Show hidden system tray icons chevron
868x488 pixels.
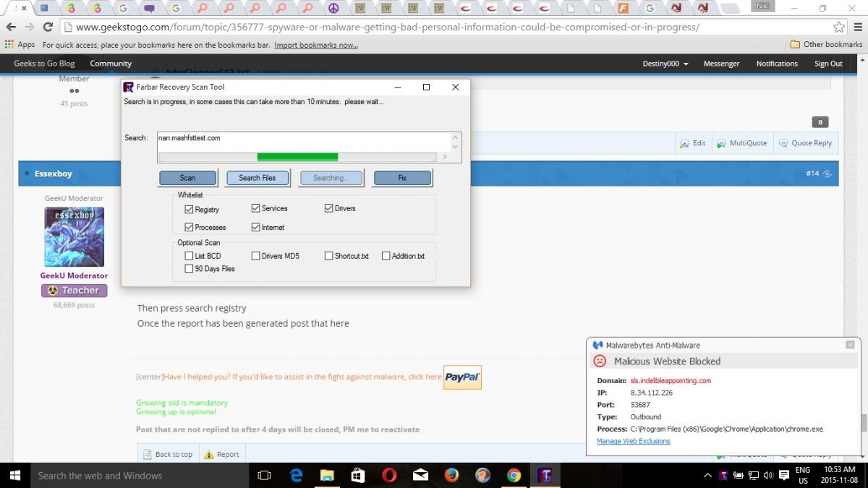(x=707, y=476)
